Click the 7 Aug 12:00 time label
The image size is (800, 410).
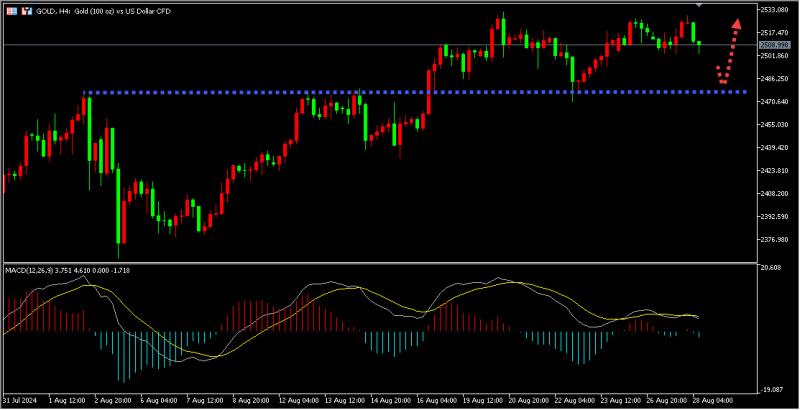click(x=203, y=400)
